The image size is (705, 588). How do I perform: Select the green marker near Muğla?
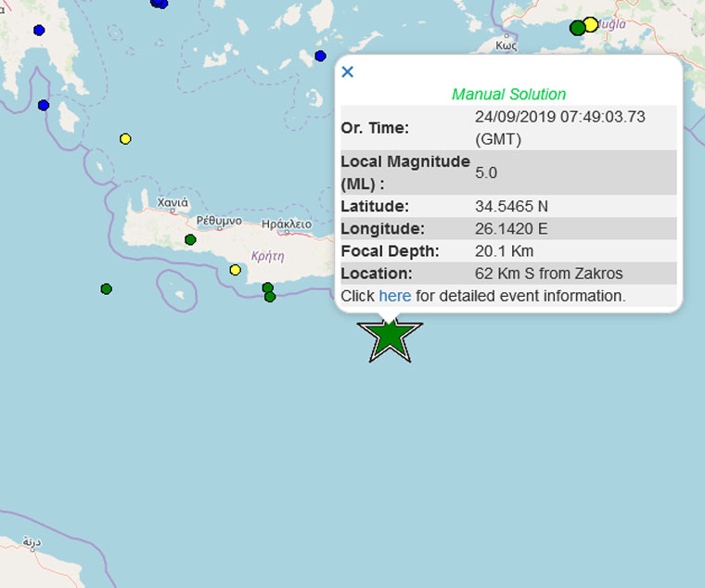[577, 28]
